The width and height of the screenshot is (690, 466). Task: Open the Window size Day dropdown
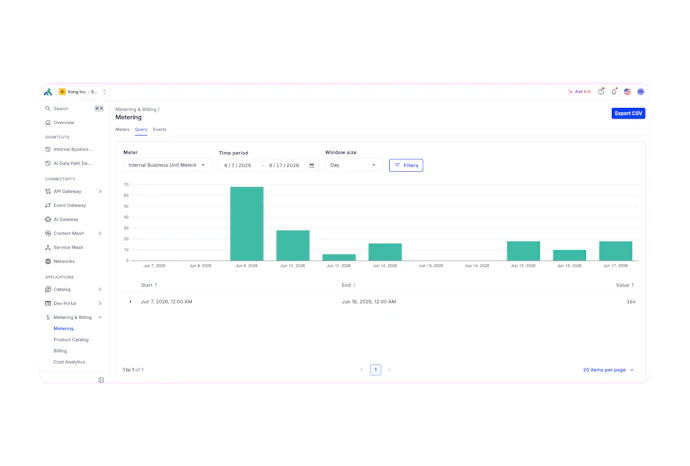[x=353, y=165]
